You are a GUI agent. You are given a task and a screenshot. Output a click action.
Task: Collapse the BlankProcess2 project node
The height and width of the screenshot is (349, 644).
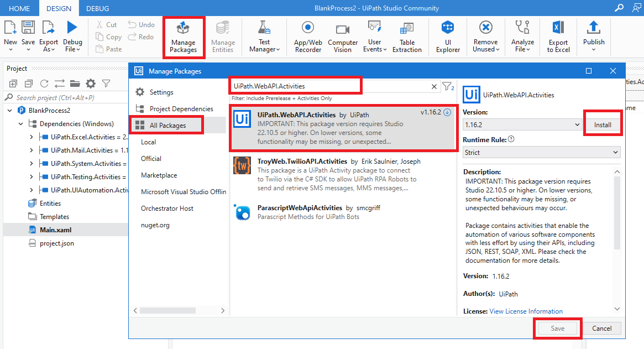click(10, 111)
